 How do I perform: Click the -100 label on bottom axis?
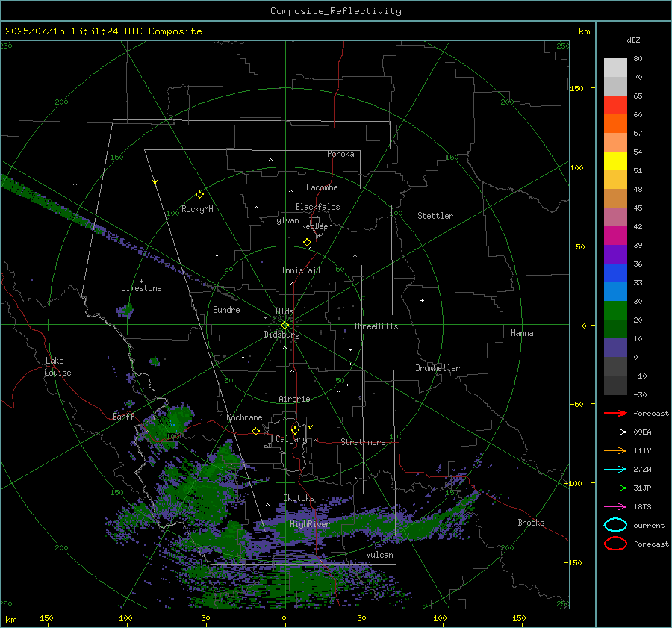tap(123, 618)
